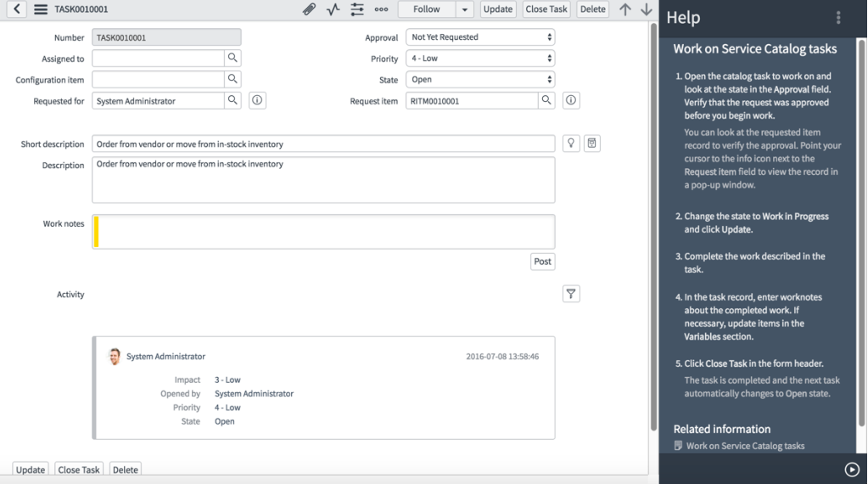Post the work note
868x484 pixels.
point(542,262)
